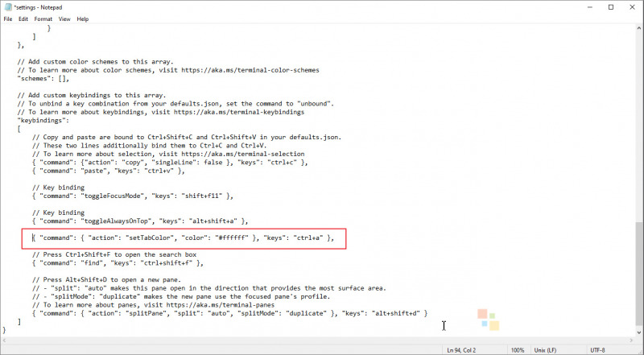
Task: Click the 'Ln 94, Col 2' status entry
Action: [461, 350]
